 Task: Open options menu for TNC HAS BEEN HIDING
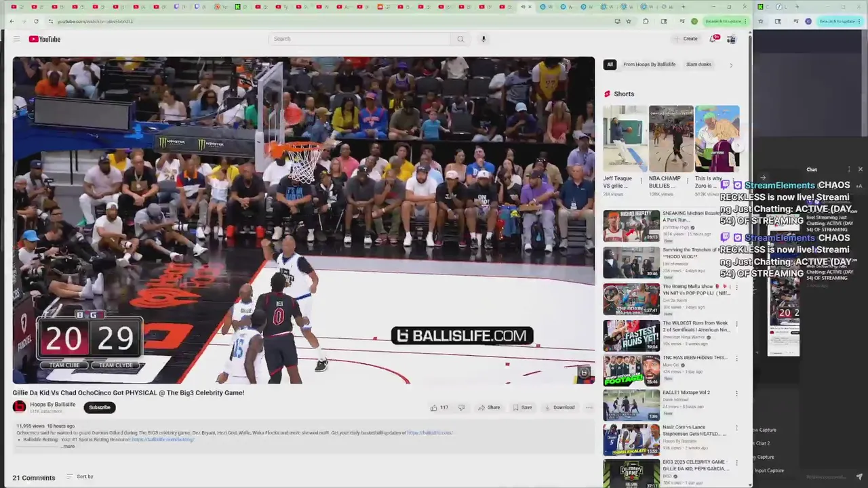coord(736,359)
